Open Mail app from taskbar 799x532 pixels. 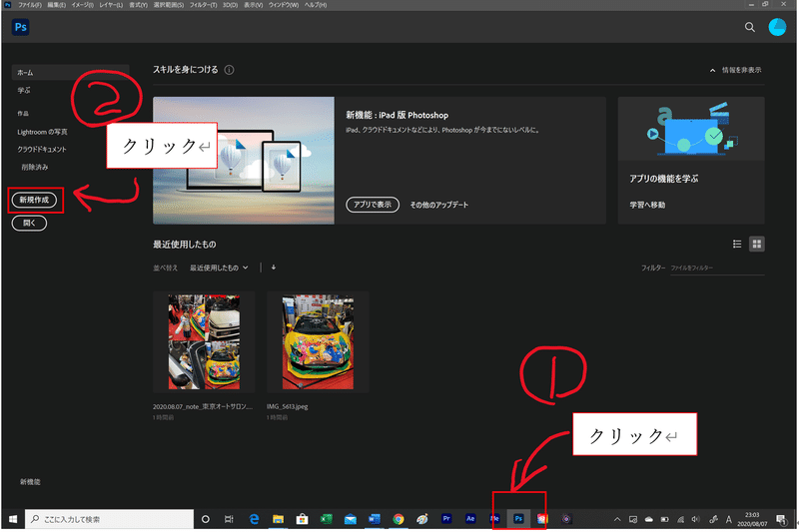point(351,519)
